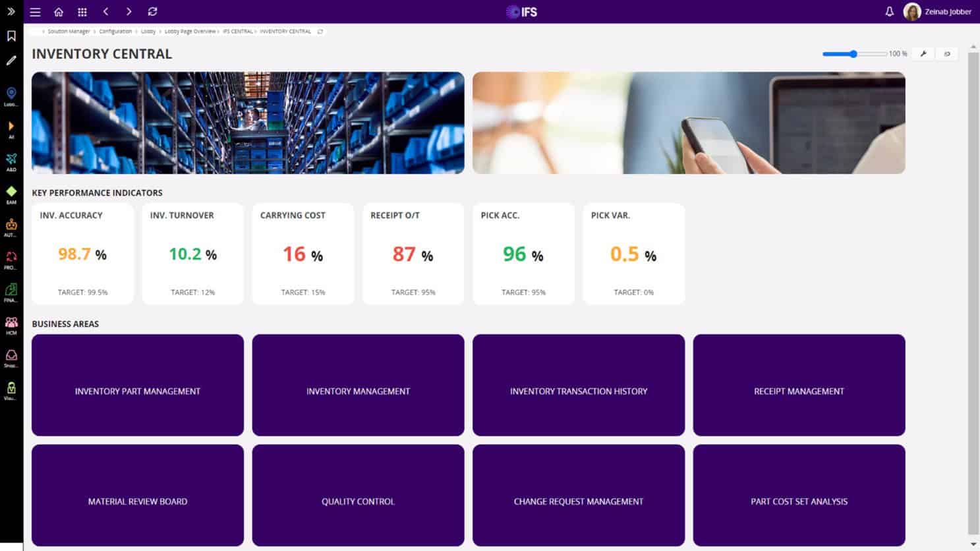
Task: Open Zeinab Jobber user profile menu
Action: pyautogui.click(x=937, y=12)
